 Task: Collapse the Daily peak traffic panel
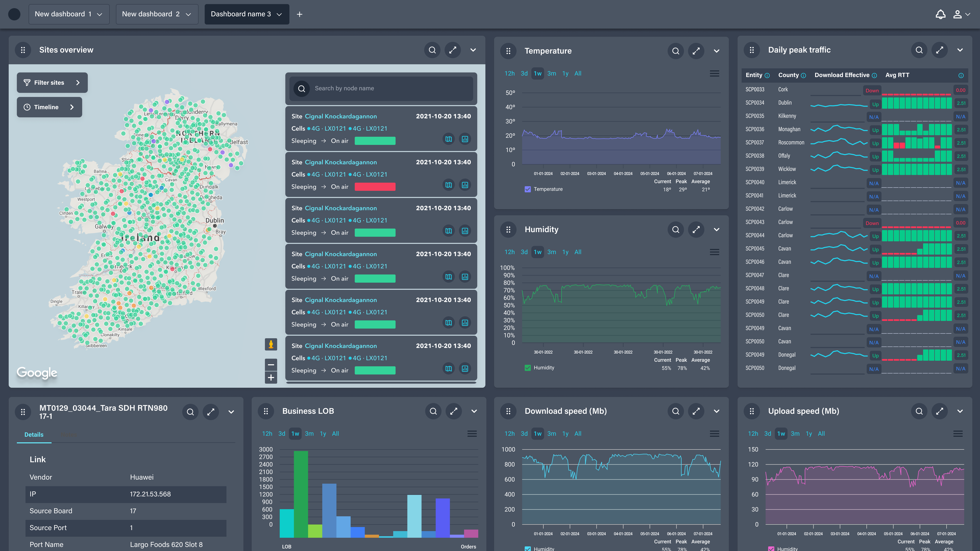click(x=960, y=50)
